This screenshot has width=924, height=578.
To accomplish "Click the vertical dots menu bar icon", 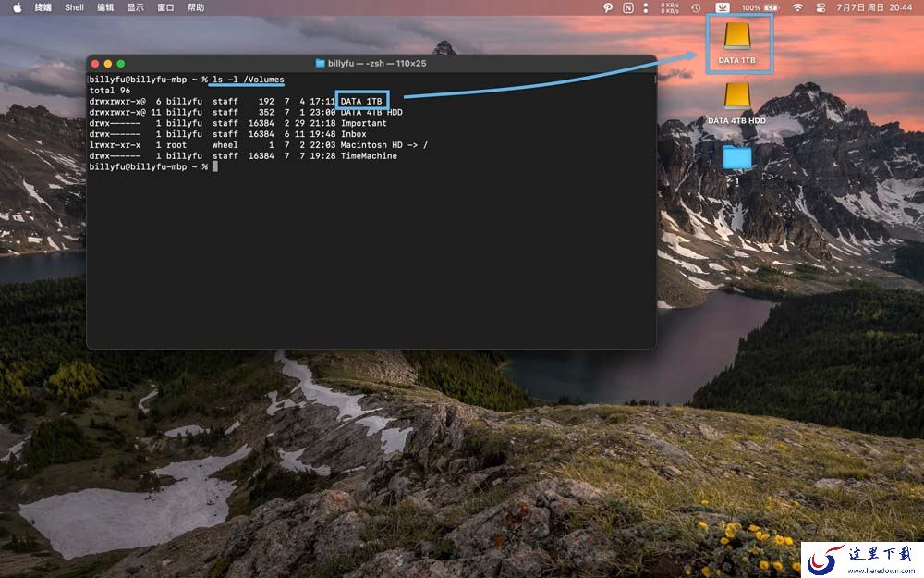I will point(646,7).
